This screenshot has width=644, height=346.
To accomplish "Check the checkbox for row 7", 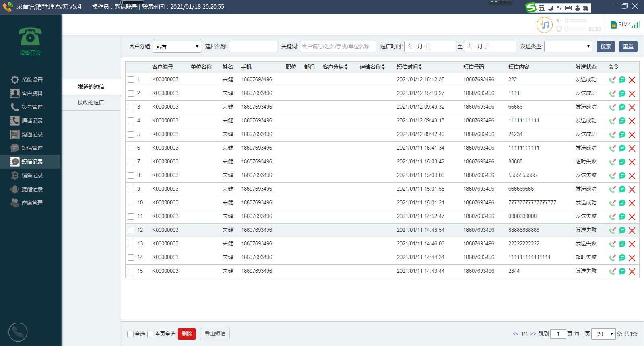I will (x=131, y=162).
